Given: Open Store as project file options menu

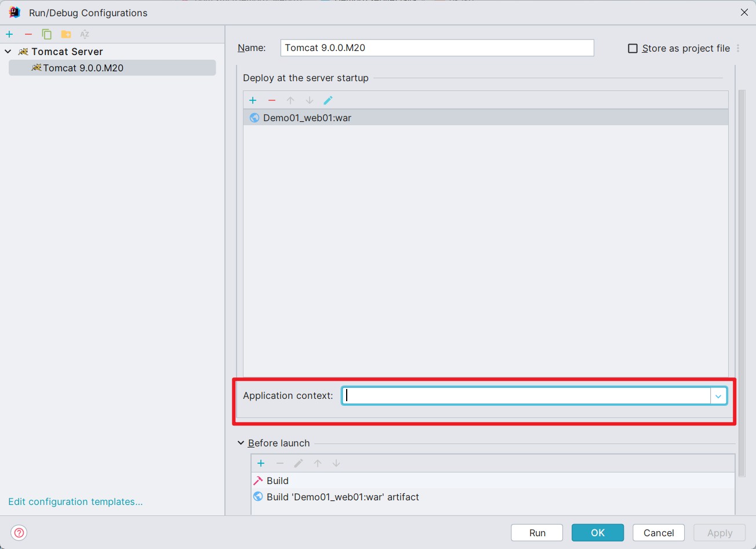Looking at the screenshot, I should click(738, 49).
